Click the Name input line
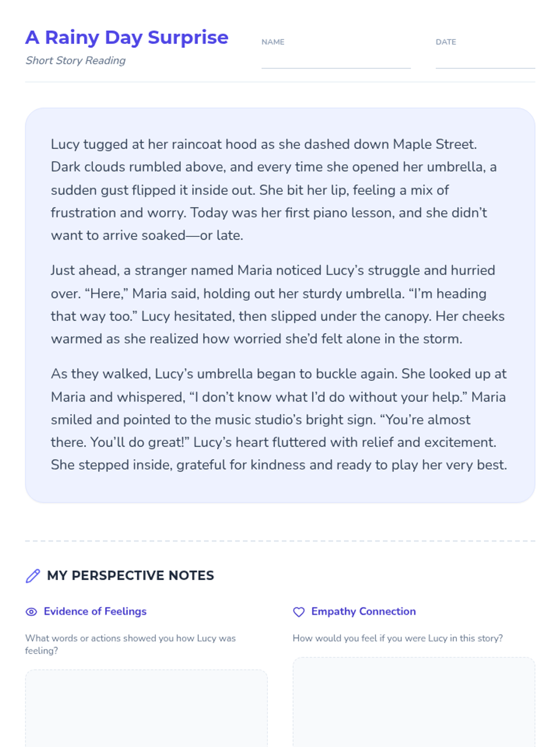The image size is (560, 747). point(336,60)
